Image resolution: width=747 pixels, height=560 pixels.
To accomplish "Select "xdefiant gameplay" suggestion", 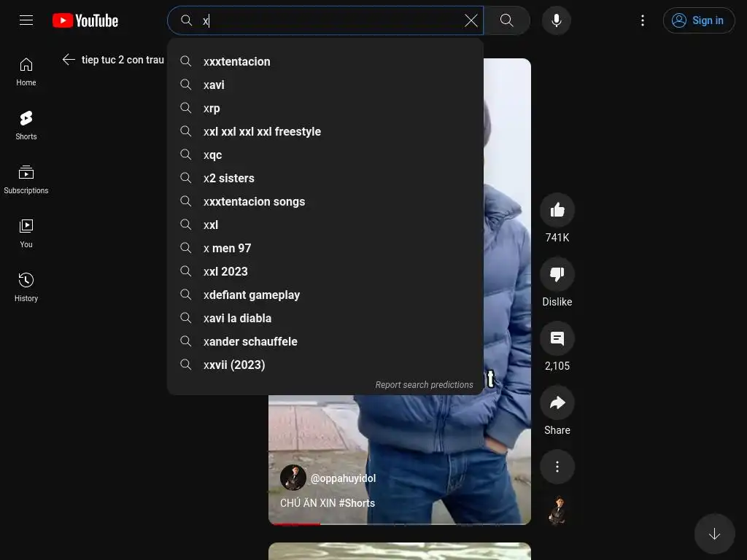I will [325, 295].
